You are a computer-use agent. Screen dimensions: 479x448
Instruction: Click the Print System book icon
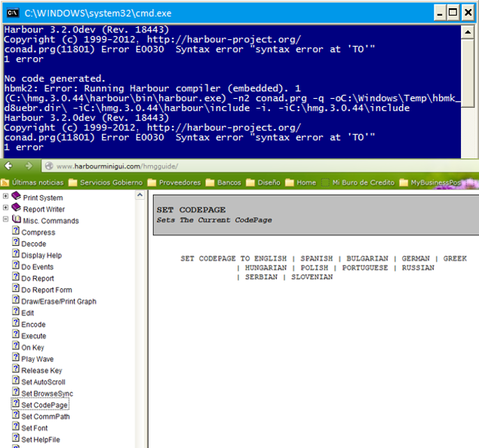(x=16, y=196)
